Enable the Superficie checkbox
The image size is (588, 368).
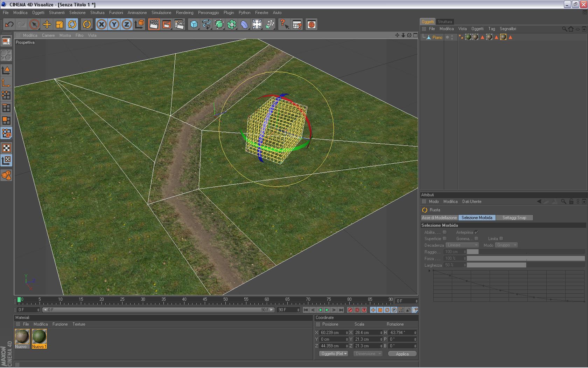pos(444,239)
